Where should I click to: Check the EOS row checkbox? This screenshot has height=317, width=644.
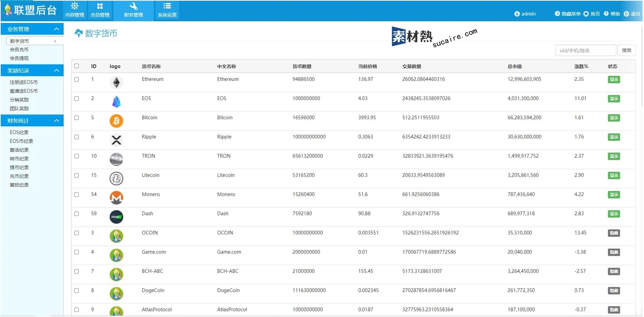(77, 99)
